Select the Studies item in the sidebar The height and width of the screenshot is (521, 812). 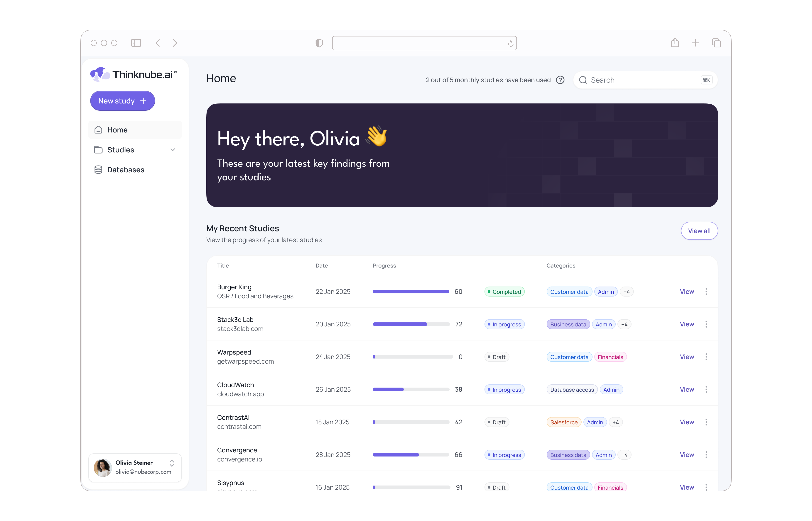pyautogui.click(x=121, y=150)
